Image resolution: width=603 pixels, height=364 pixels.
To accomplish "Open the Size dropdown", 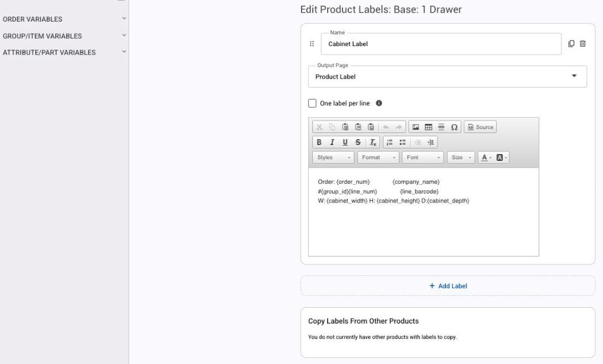I will [x=461, y=157].
